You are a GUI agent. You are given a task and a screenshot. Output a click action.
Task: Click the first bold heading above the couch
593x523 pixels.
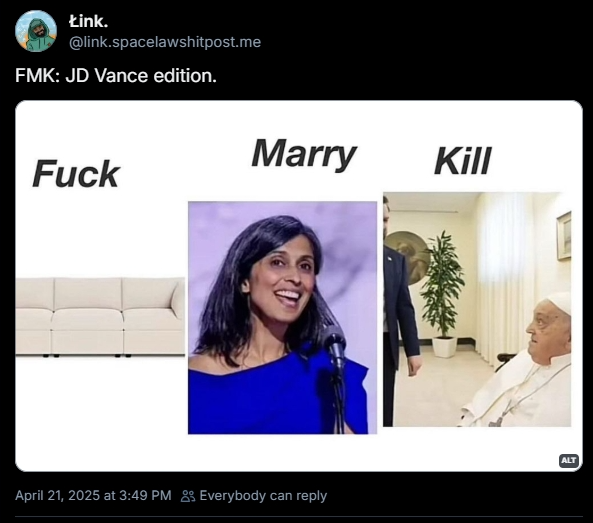[x=76, y=174]
